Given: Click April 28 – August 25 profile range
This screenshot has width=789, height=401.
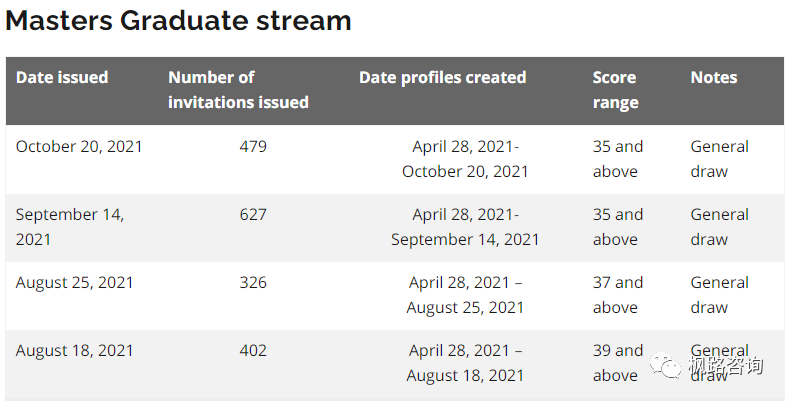Looking at the screenshot, I should [465, 295].
